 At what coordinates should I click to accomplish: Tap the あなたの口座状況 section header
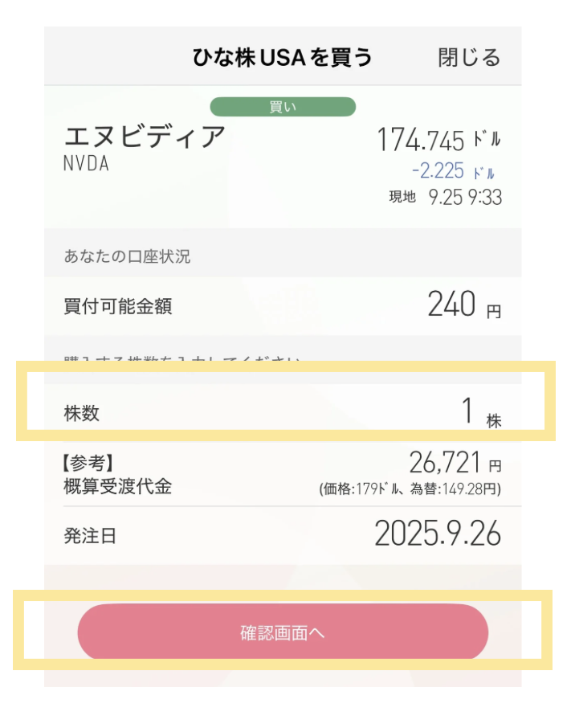(x=127, y=257)
